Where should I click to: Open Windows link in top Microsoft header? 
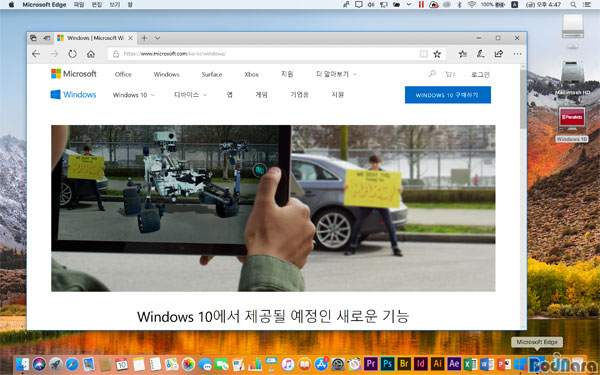coord(166,74)
